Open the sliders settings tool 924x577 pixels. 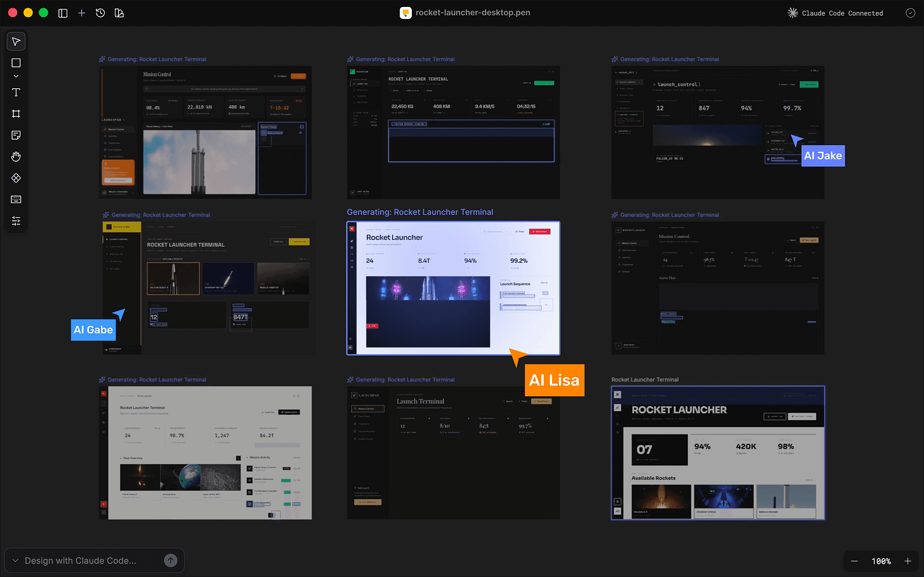click(x=15, y=220)
